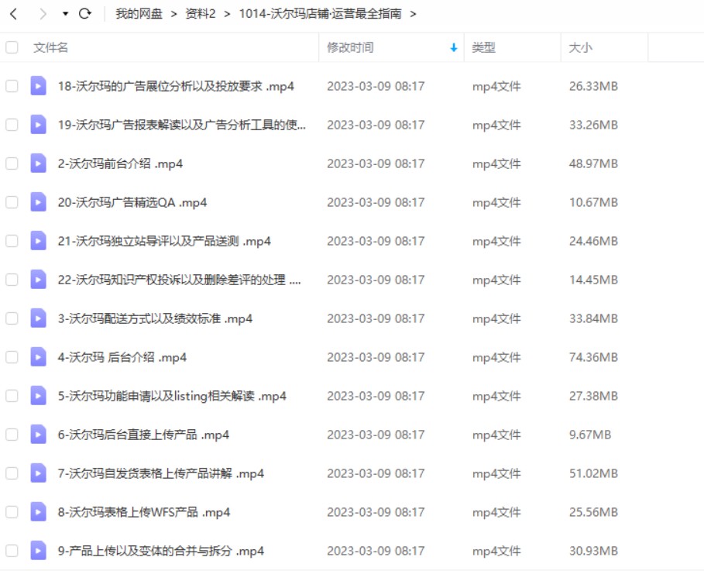Tick the select-all checkbox in header
Viewport: 704px width, 588px height.
12,47
